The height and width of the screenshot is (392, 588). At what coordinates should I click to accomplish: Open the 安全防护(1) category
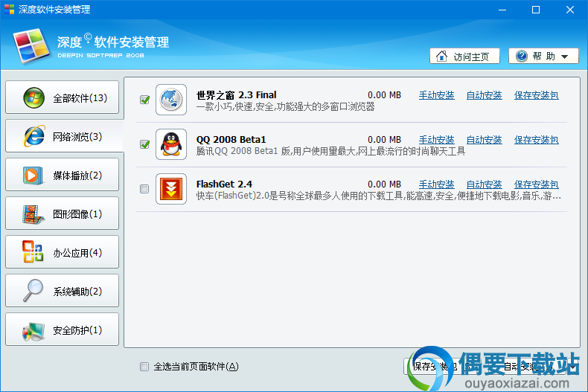click(63, 329)
